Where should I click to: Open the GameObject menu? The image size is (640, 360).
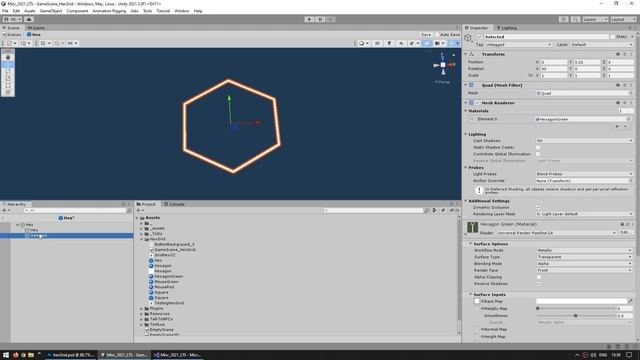pyautogui.click(x=51, y=11)
